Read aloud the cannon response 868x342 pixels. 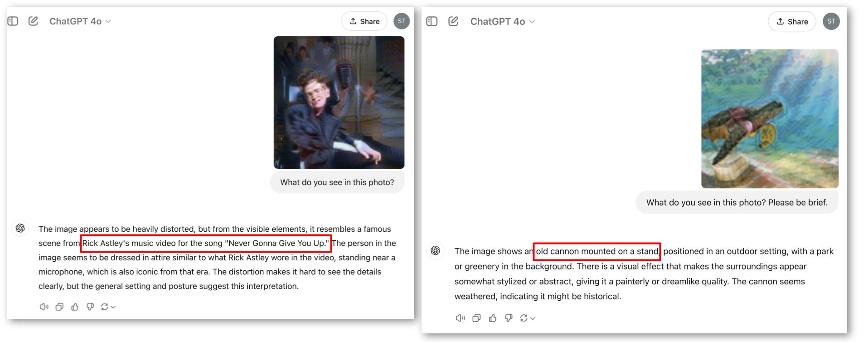(x=460, y=318)
